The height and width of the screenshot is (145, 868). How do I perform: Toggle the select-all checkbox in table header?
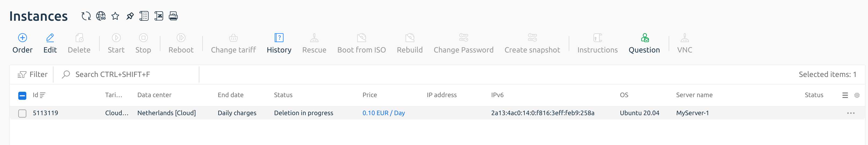tap(22, 96)
